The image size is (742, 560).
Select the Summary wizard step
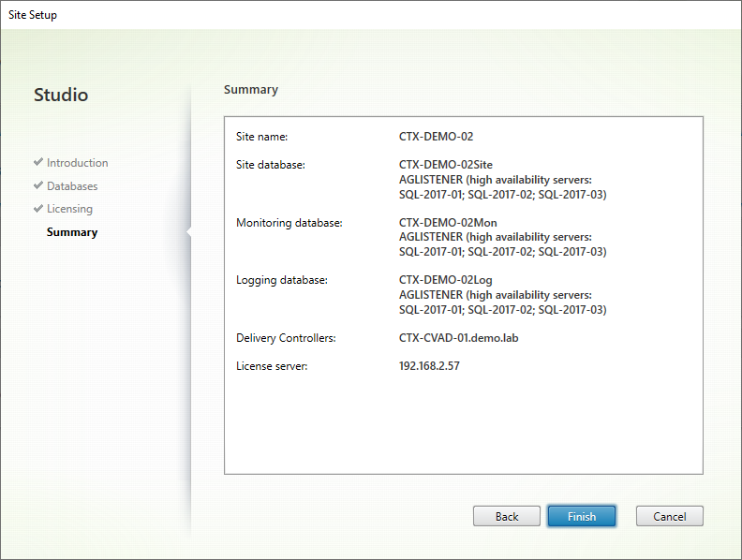coord(72,232)
